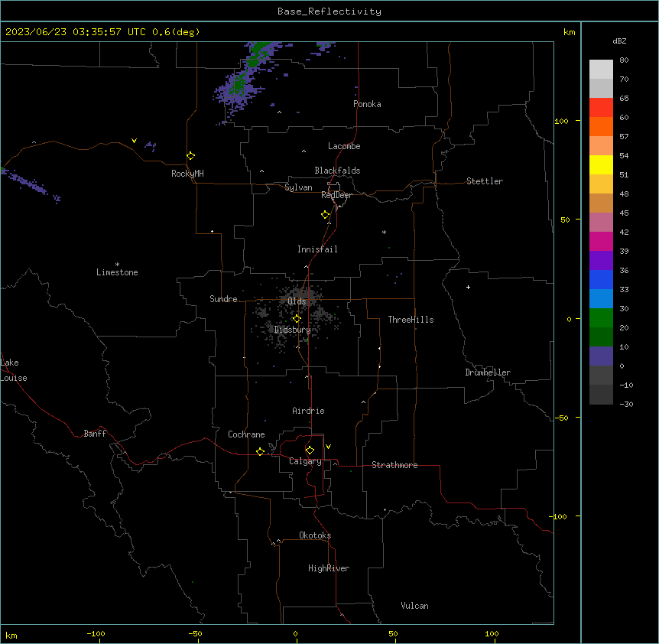This screenshot has width=659, height=644.
Task: Select the yellow v marker northwest of RockyMH
Action: point(134,141)
